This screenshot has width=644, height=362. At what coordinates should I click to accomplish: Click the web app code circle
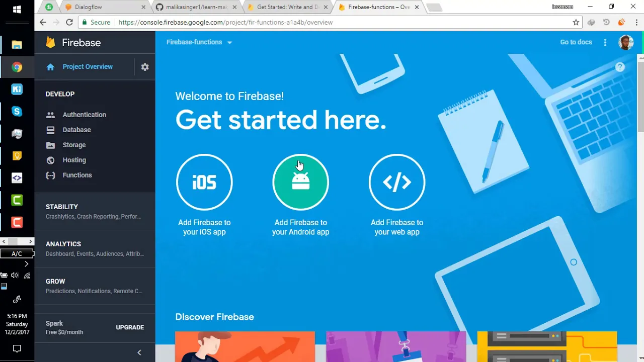[397, 182]
